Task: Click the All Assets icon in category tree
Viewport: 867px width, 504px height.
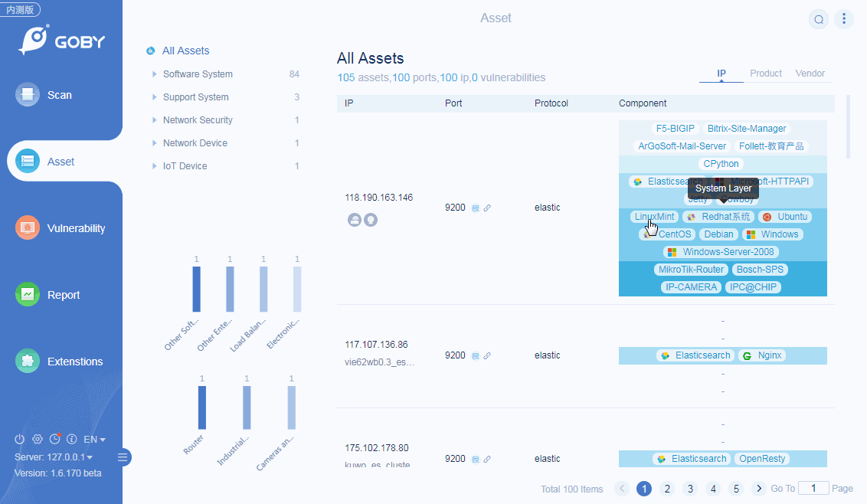Action: (150, 51)
